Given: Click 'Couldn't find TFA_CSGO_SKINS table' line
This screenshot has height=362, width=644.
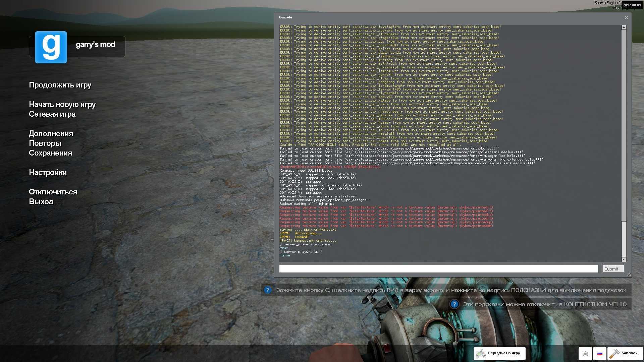Looking at the screenshot, I should 370,145.
